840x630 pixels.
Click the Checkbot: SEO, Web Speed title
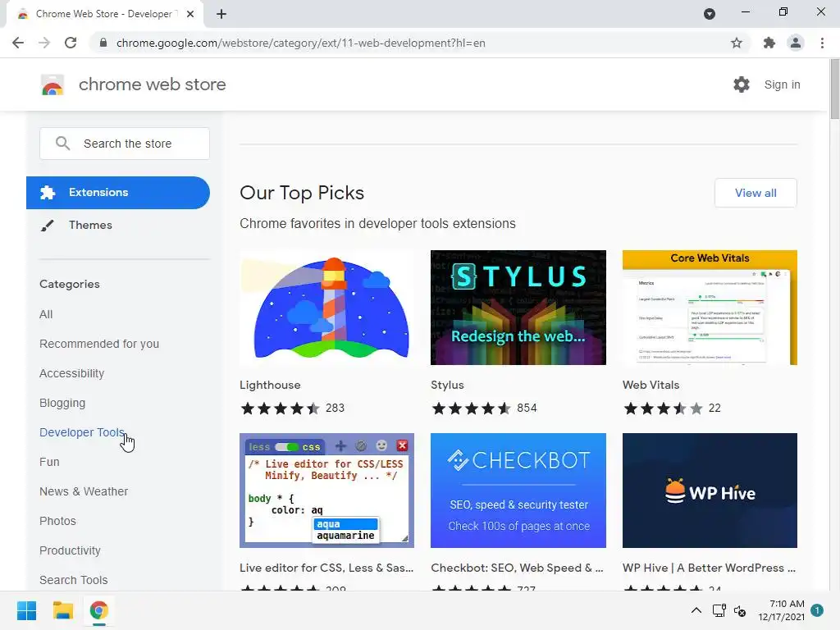tap(517, 568)
